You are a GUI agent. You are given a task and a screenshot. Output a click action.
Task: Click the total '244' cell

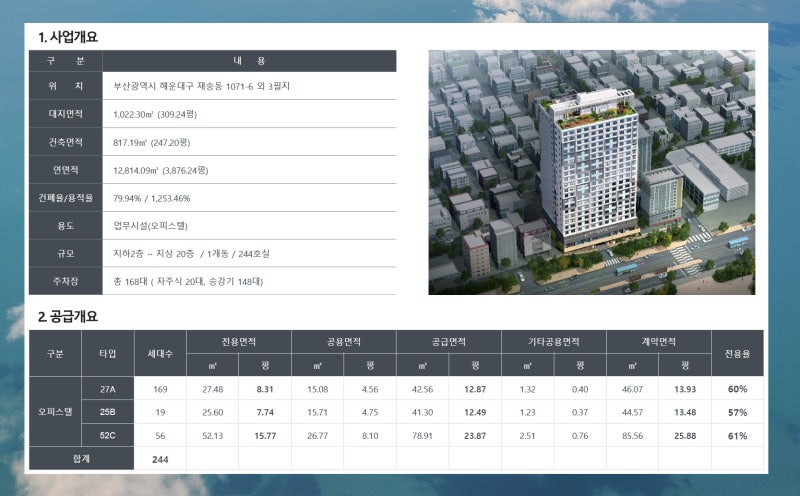click(160, 459)
